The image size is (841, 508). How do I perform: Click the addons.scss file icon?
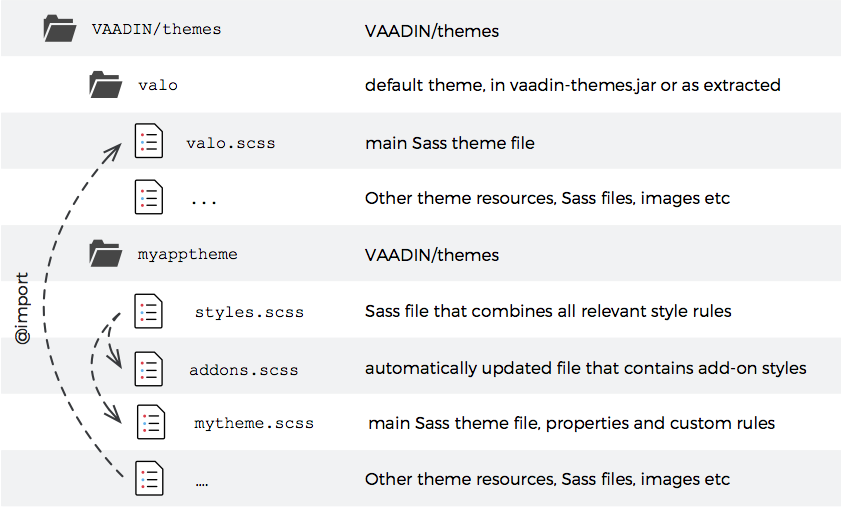[x=149, y=368]
